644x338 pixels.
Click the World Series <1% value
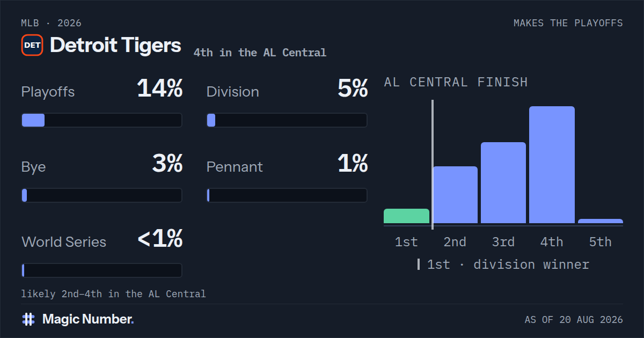pos(160,239)
